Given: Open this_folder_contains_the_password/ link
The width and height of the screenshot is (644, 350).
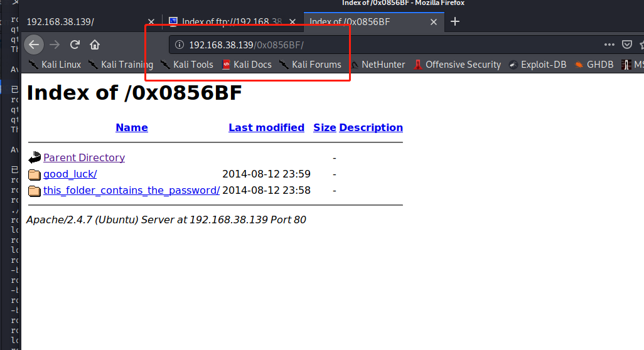Looking at the screenshot, I should click(131, 191).
